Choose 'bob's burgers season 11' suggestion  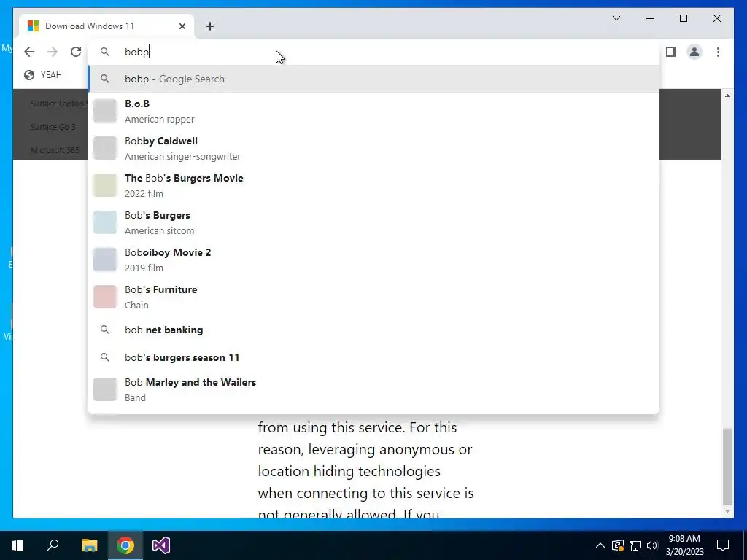coord(374,357)
